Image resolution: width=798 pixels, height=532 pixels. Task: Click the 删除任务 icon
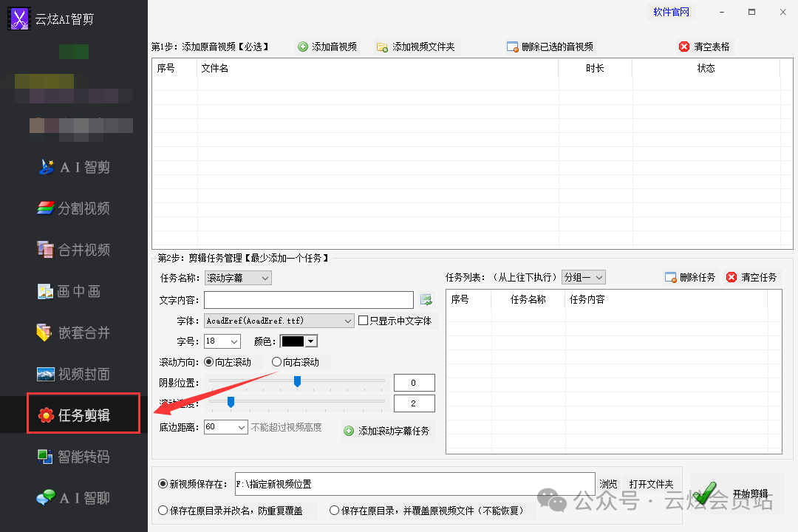coord(671,278)
